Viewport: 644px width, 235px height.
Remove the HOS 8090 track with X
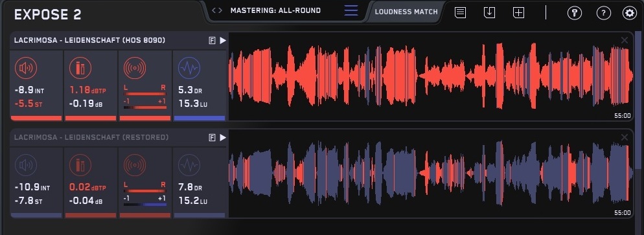[x=625, y=40]
